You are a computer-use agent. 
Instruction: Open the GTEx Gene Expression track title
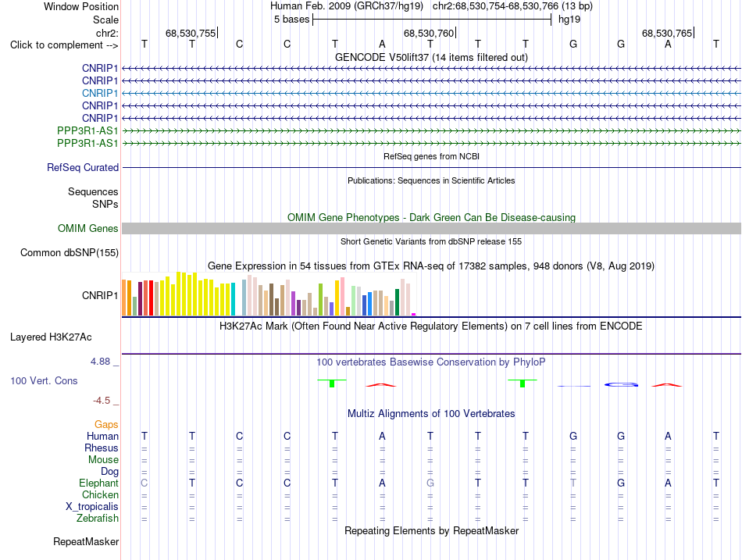431,266
